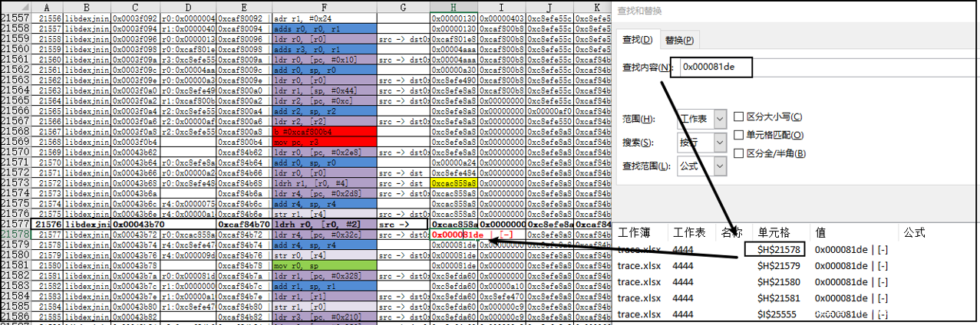Select row header 21578
The height and width of the screenshot is (325, 980).
(x=15, y=235)
